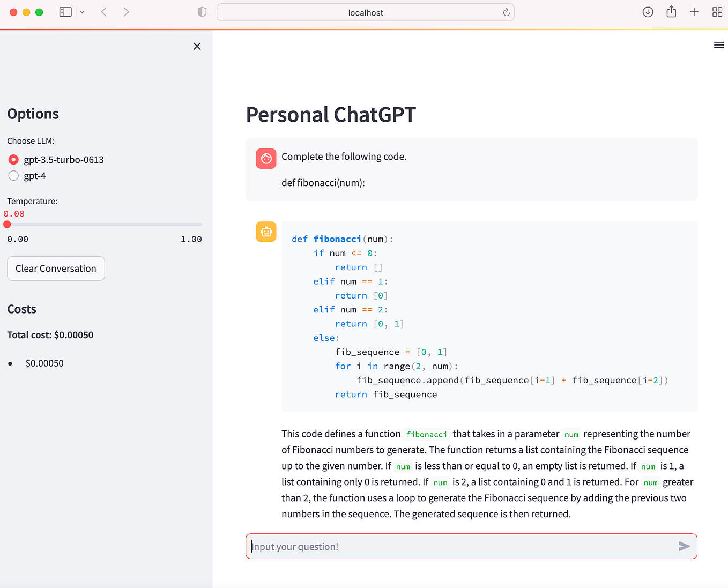Reload the localhost page
Image resolution: width=728 pixels, height=588 pixels.
coord(506,12)
